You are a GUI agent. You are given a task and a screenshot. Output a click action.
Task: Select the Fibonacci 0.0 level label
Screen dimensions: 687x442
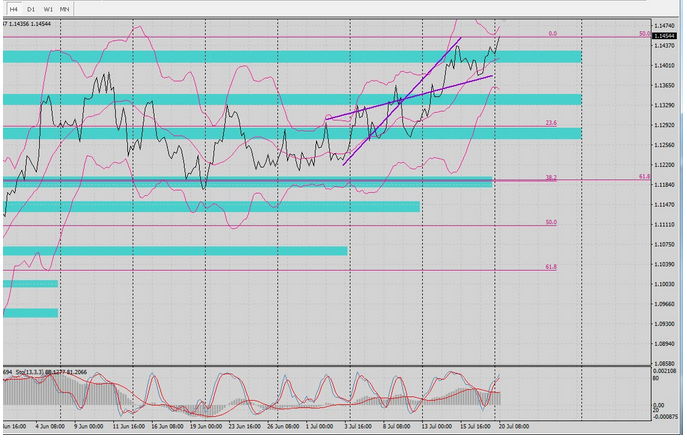[x=552, y=33]
